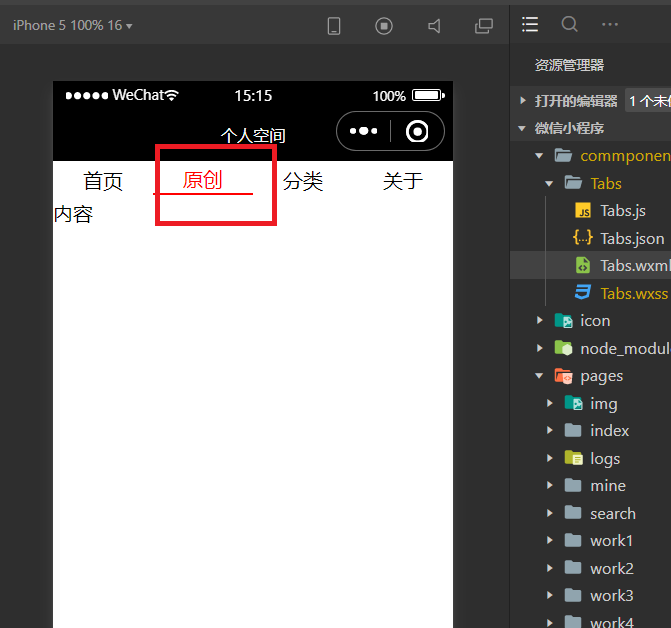This screenshot has width=671, height=628.
Task: Collapse the commponent folder arrow
Action: (539, 156)
